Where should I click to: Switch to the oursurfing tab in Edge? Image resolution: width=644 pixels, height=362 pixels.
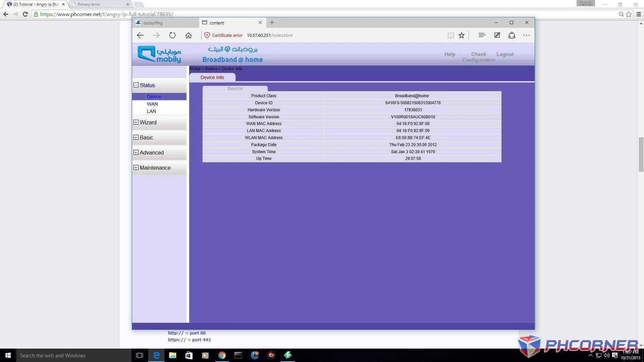[165, 23]
